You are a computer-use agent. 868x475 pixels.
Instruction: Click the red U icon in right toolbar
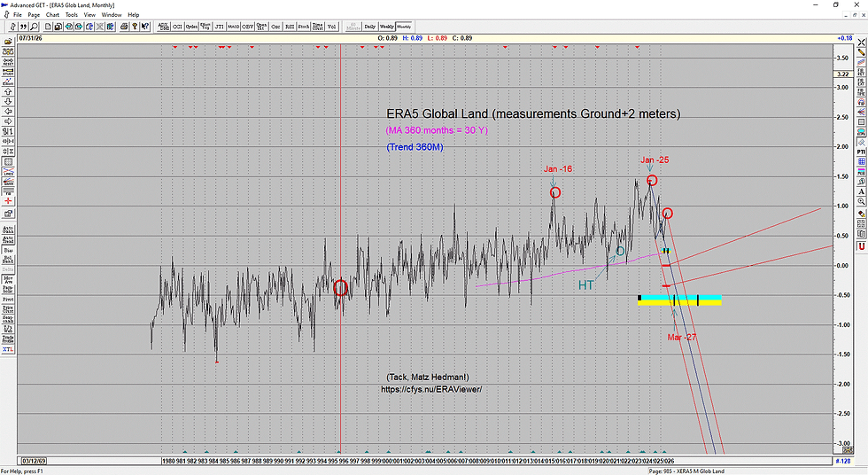coord(861,245)
